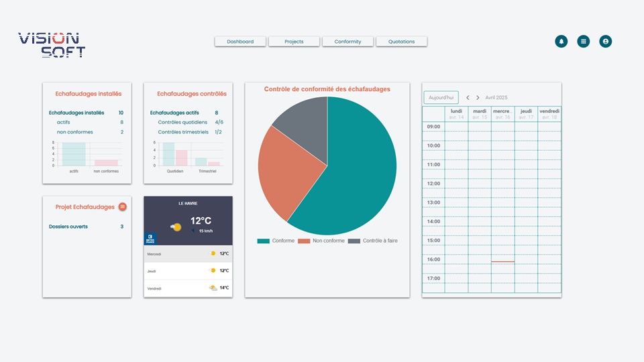Screen dimensions: 644x362
Task: Toggle Non conforme legend item
Action: coord(321,241)
